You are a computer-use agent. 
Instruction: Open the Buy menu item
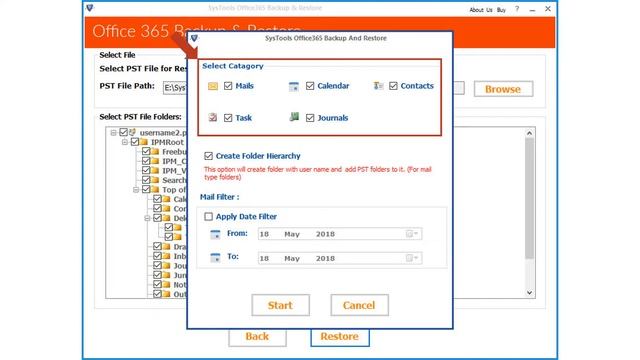(x=501, y=10)
